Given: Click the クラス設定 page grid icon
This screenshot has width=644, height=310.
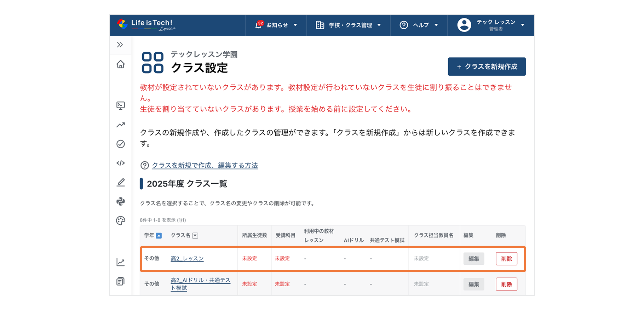Looking at the screenshot, I should [153, 63].
